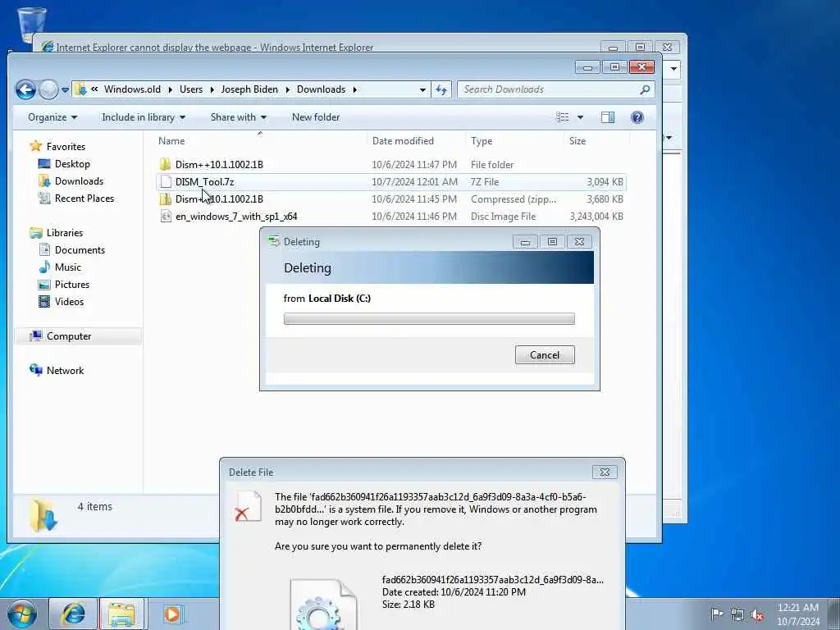Select Joseph Biden in the breadcrumb path
The height and width of the screenshot is (630, 840).
coord(249,89)
